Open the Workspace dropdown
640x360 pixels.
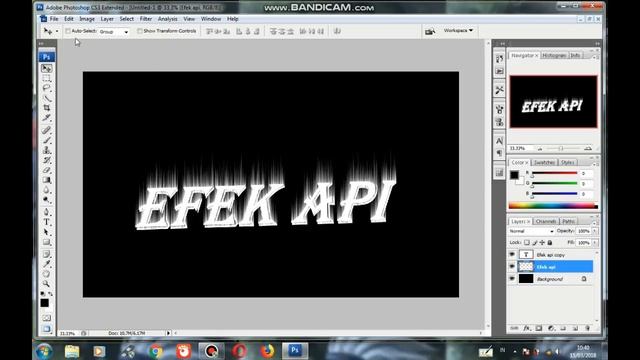click(x=458, y=31)
